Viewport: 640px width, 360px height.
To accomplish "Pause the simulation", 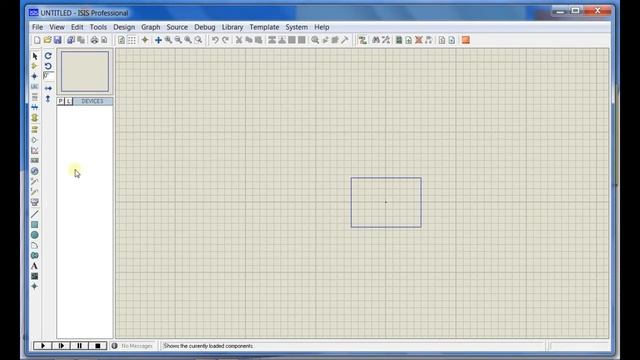I will click(x=80, y=346).
